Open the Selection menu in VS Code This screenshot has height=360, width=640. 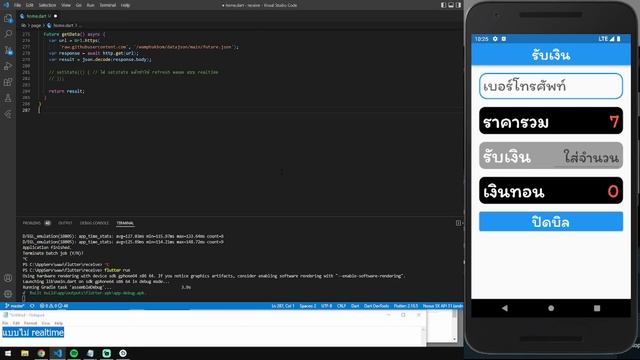pos(47,5)
